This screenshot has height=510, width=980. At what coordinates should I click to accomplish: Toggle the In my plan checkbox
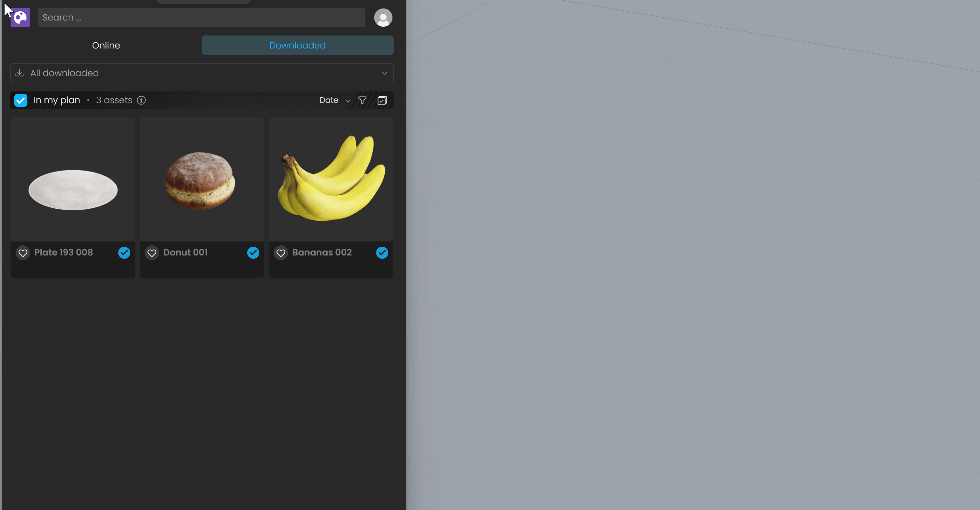[x=21, y=100]
